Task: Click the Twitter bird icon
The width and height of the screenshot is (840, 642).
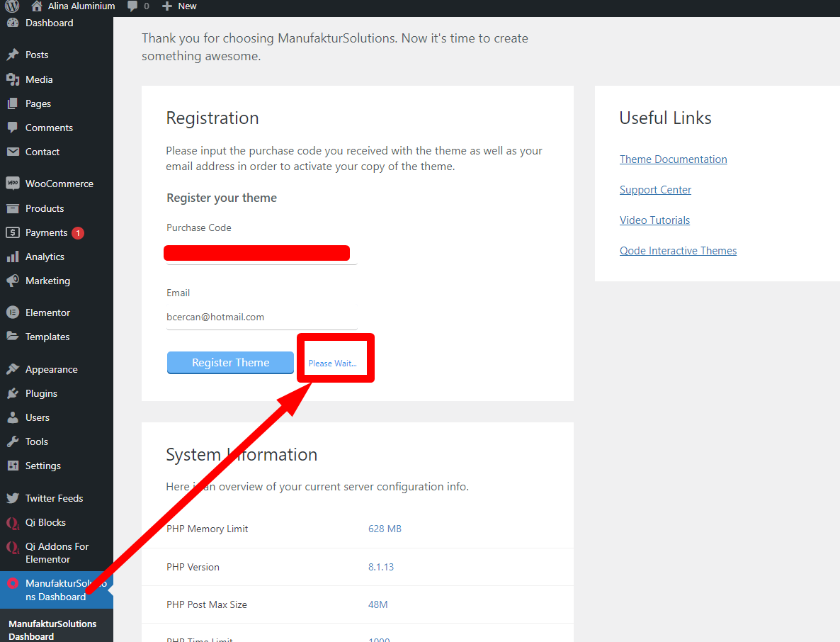Action: [13, 498]
